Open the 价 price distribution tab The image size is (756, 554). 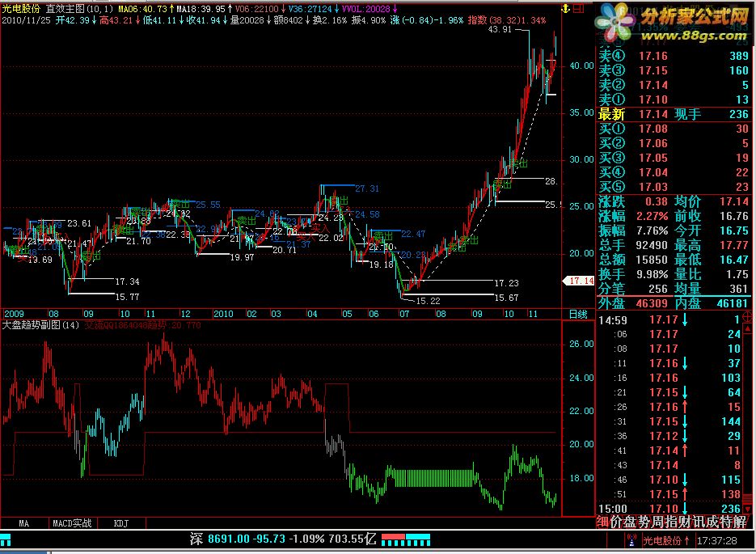(616, 522)
